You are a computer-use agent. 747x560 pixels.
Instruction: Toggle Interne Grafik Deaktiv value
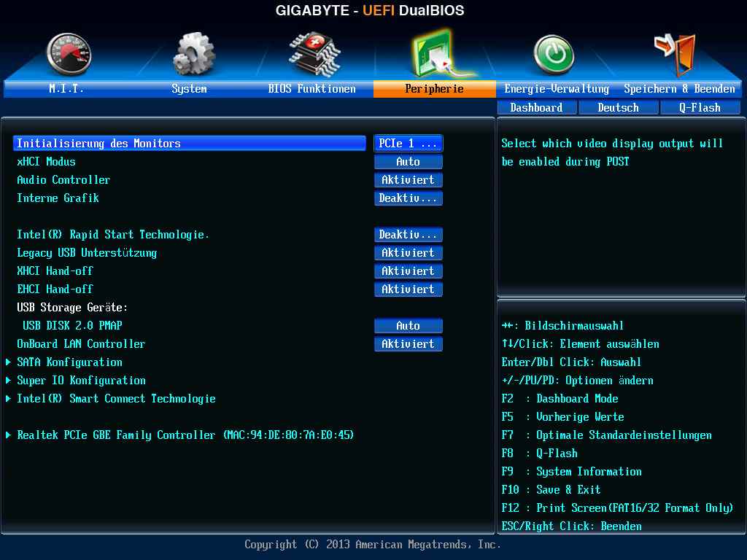409,198
